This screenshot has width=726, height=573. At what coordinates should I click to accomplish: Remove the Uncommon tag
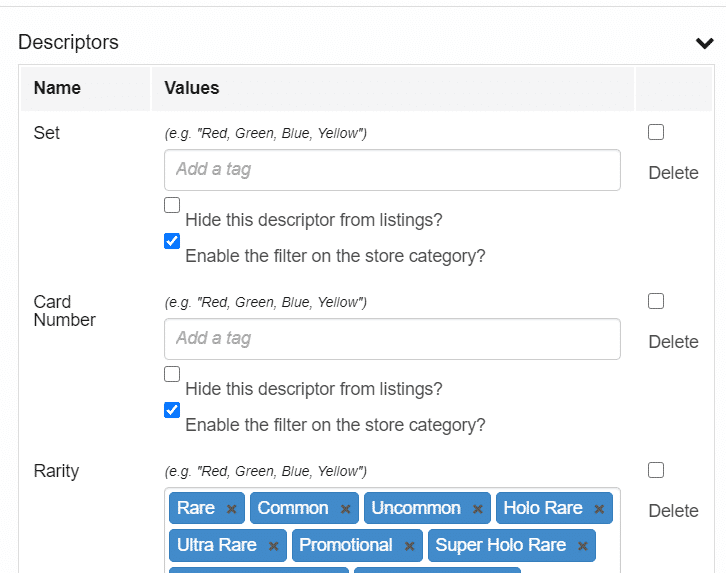tap(477, 509)
